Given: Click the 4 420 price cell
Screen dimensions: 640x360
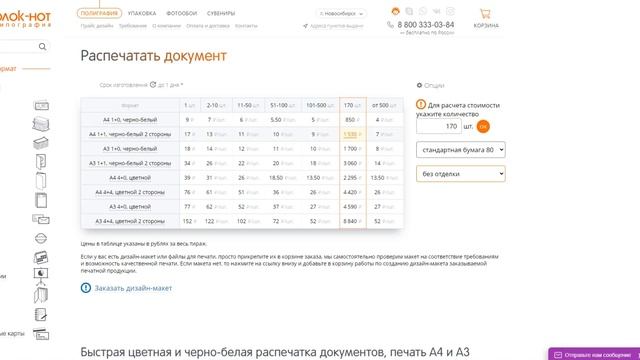Looking at the screenshot, I should pos(353,192).
